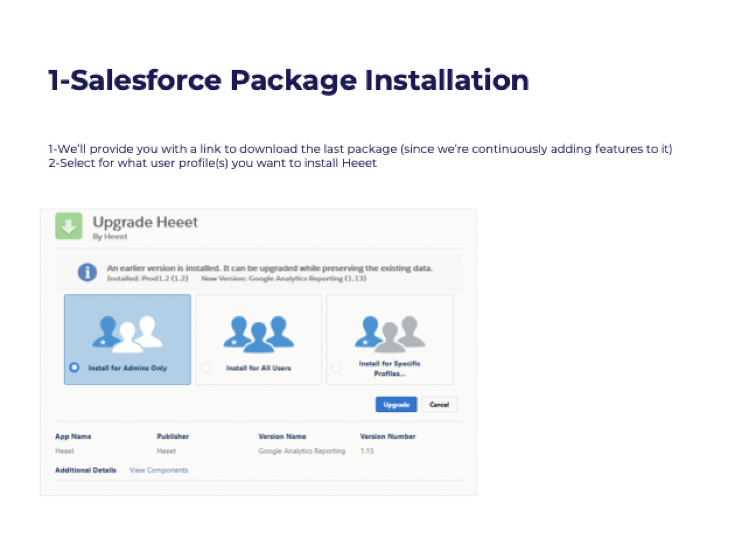
Task: Click the blue Upgrade button
Action: [x=396, y=404]
